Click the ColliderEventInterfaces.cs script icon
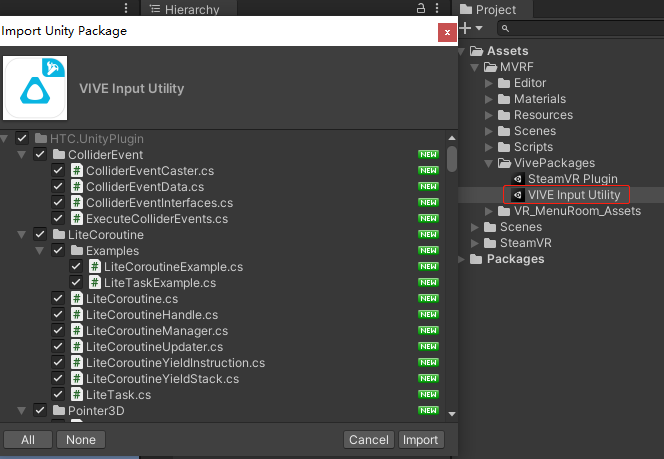This screenshot has height=459, width=664. (x=76, y=203)
